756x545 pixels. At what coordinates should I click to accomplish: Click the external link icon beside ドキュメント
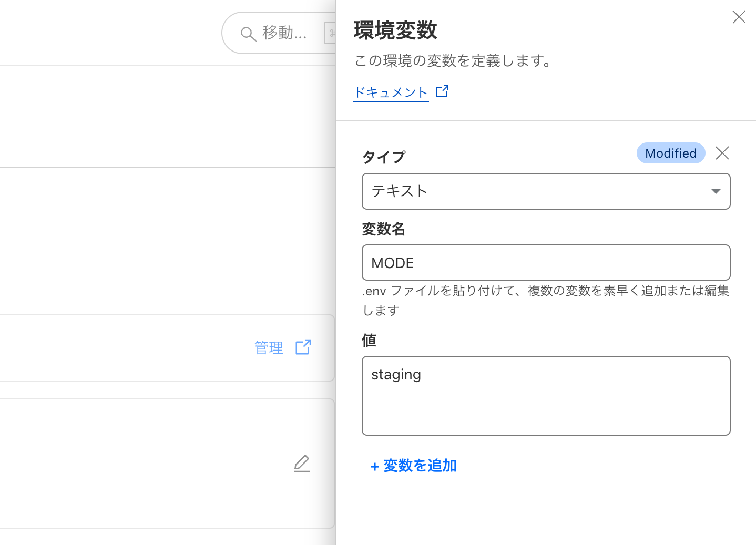pos(443,91)
